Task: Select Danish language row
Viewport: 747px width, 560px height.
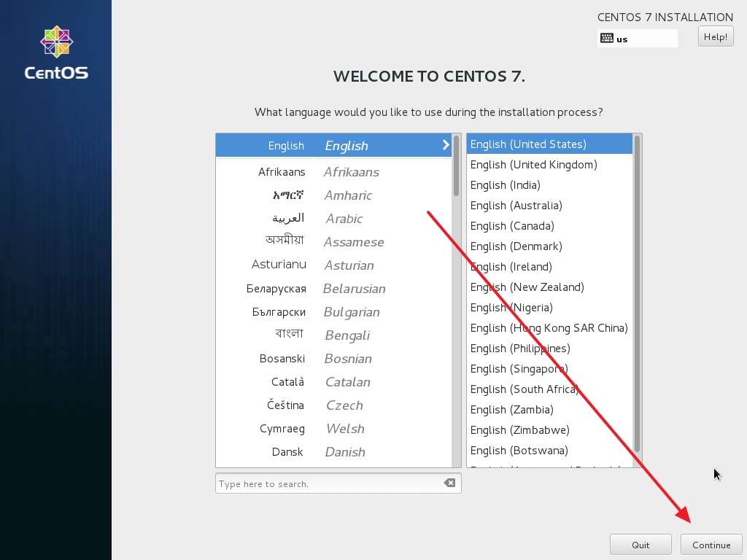Action: click(333, 452)
